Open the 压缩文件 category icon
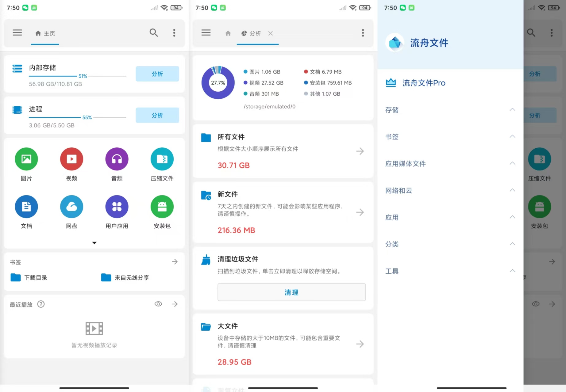The width and height of the screenshot is (566, 392). pyautogui.click(x=162, y=159)
